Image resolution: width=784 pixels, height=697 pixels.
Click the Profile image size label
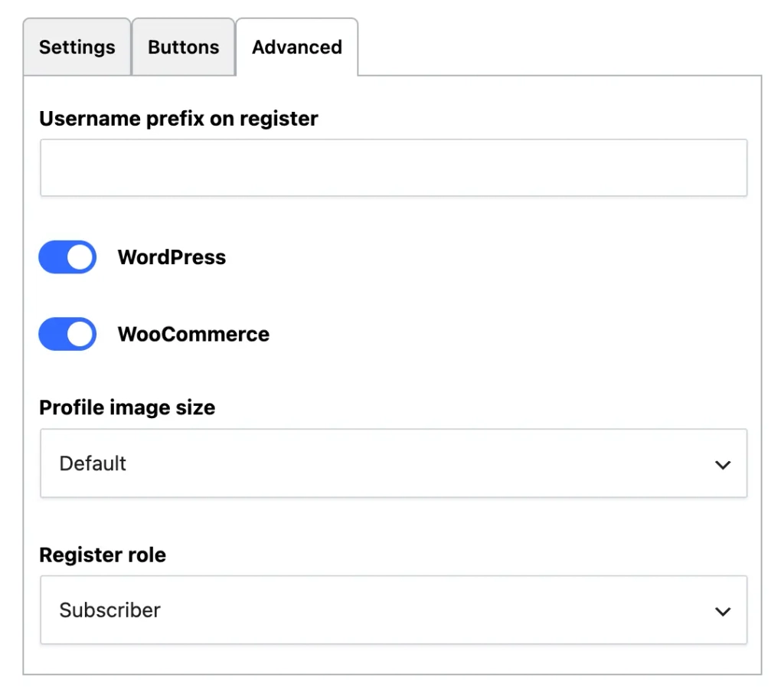[127, 407]
